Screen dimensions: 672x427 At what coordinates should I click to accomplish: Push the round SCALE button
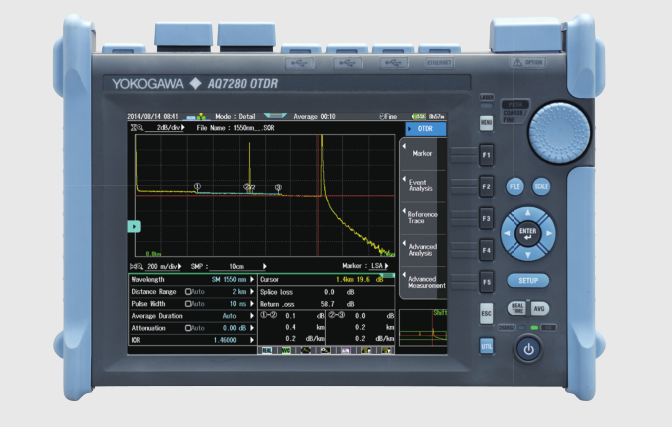[541, 186]
